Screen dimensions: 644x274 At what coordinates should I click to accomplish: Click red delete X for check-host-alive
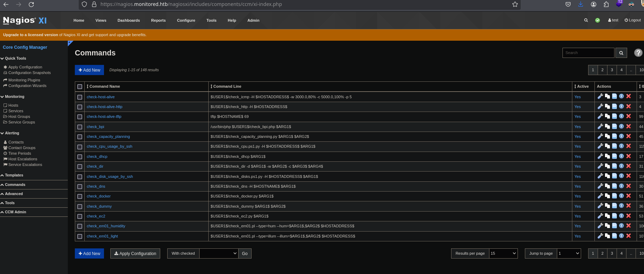point(629,96)
